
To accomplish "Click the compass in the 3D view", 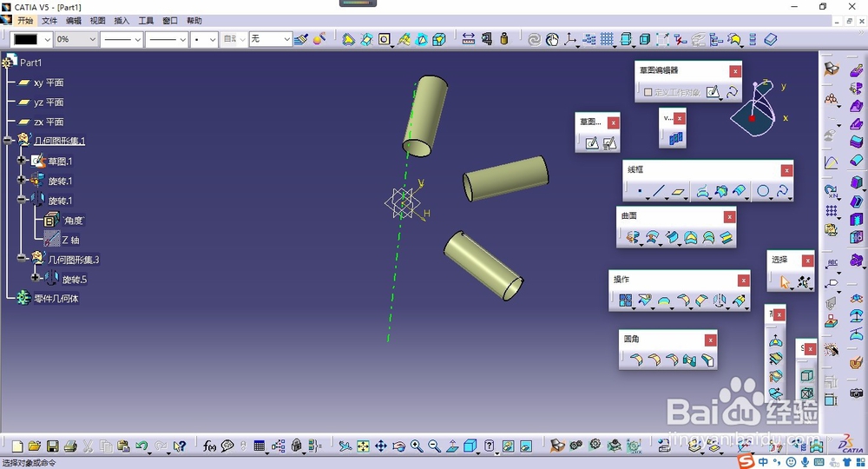I will tap(759, 108).
